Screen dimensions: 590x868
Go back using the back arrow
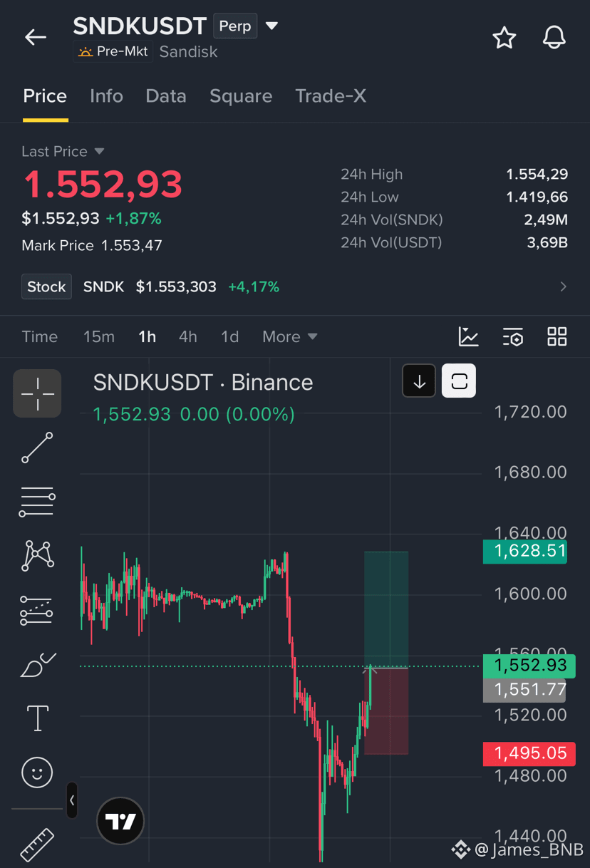pyautogui.click(x=36, y=37)
